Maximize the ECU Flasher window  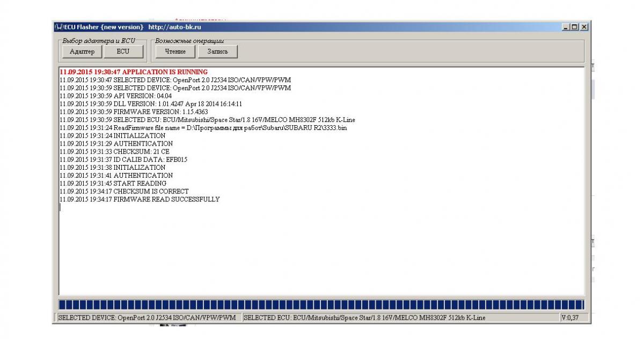(574, 27)
